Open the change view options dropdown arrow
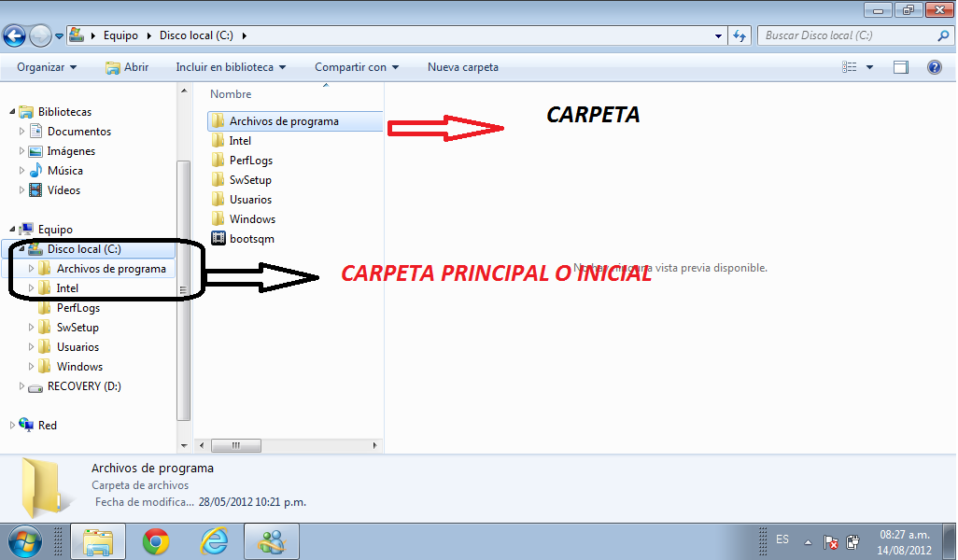Screen dimensions: 958x560 tap(870, 67)
